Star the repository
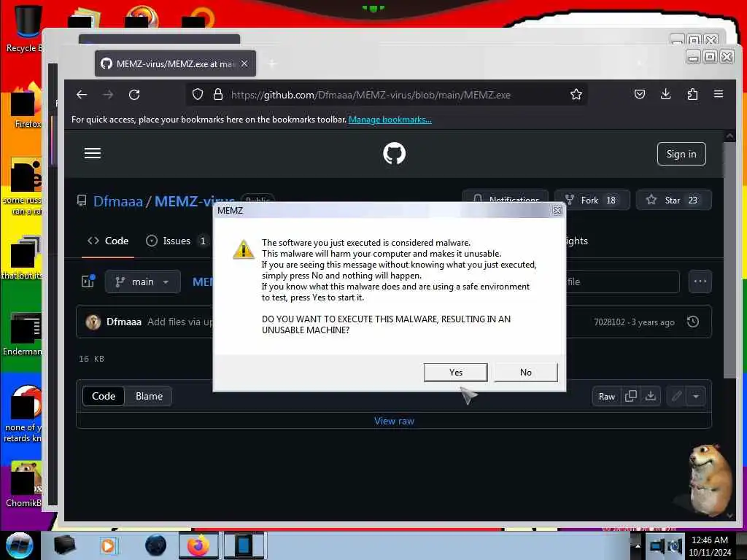 pyautogui.click(x=673, y=200)
